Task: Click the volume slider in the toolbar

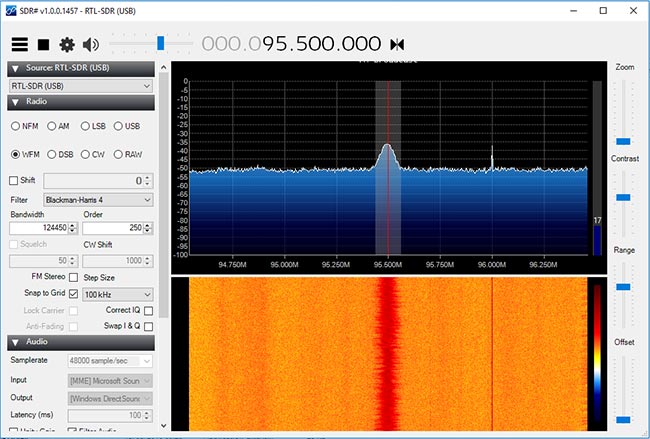Action: pyautogui.click(x=160, y=43)
